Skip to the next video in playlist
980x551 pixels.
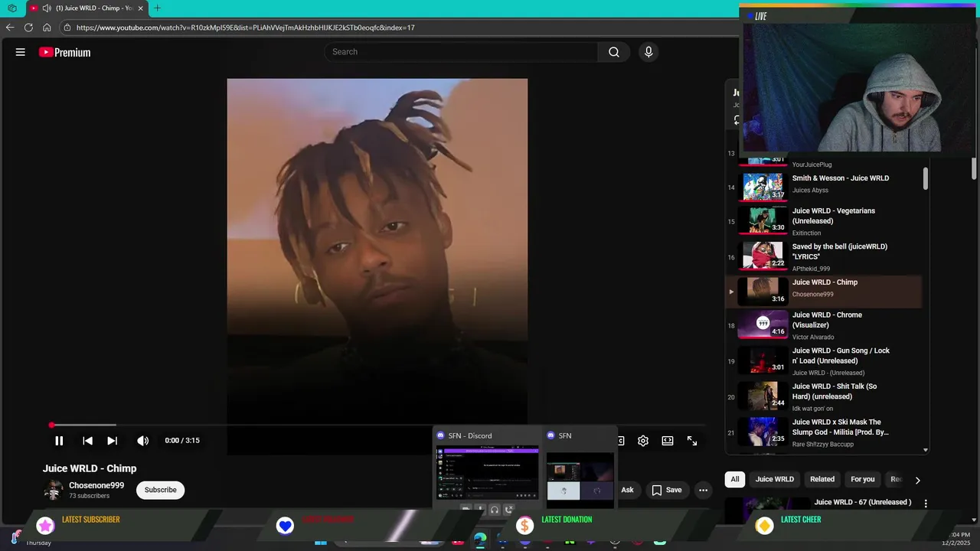tap(113, 441)
